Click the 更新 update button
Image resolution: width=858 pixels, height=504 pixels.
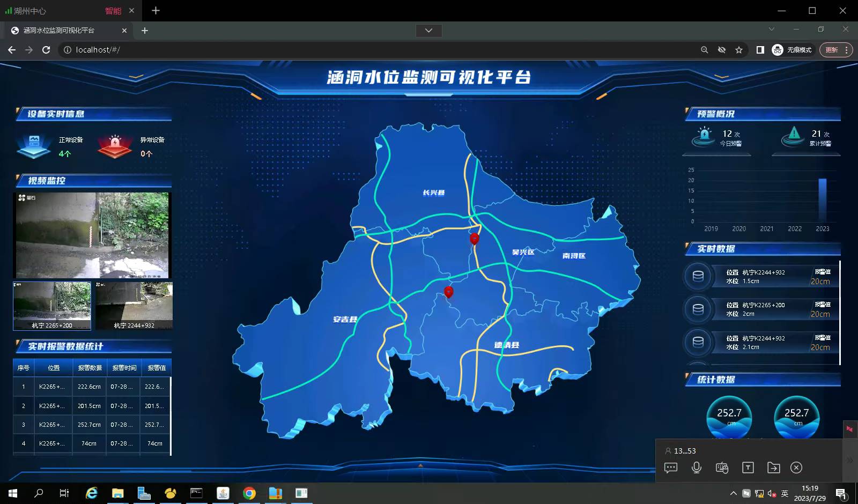point(831,50)
